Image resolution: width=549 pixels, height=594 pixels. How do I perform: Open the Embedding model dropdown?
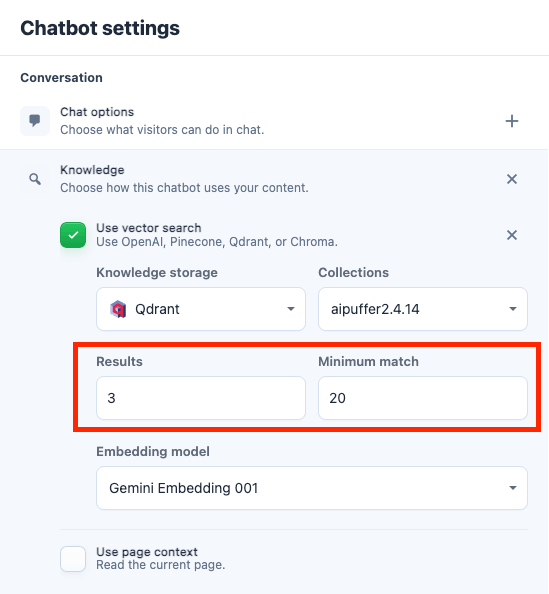312,488
